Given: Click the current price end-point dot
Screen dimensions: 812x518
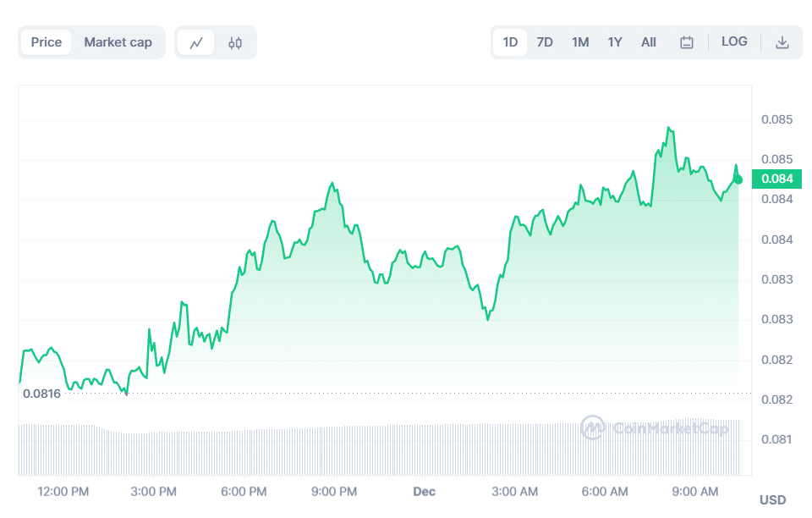Looking at the screenshot, I should [x=738, y=179].
